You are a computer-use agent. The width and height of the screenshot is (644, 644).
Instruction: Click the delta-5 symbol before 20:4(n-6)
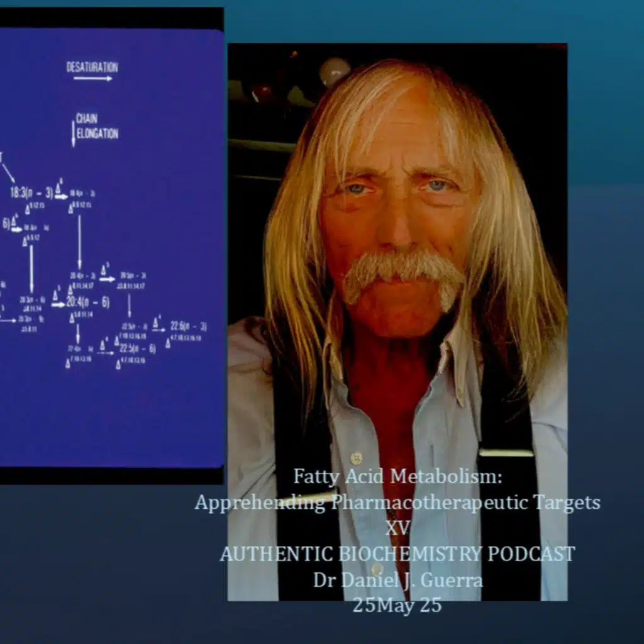coord(57,297)
